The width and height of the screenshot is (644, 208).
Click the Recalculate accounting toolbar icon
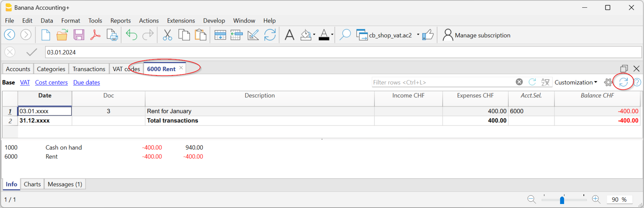point(270,35)
